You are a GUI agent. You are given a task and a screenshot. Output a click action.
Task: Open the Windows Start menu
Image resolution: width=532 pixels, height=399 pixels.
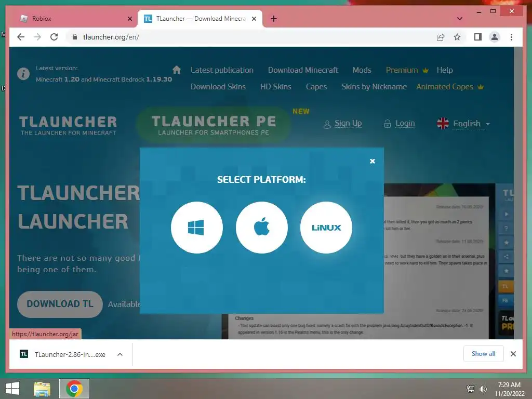coord(12,389)
